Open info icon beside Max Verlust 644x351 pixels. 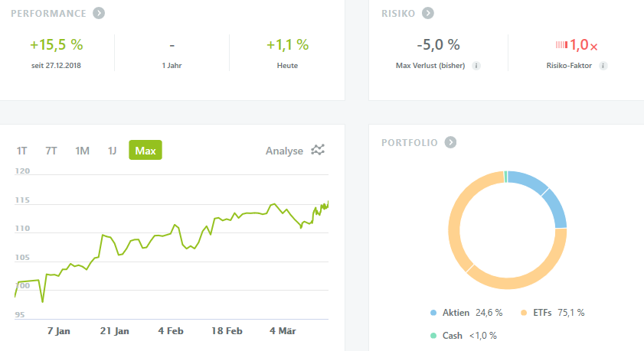(x=476, y=66)
